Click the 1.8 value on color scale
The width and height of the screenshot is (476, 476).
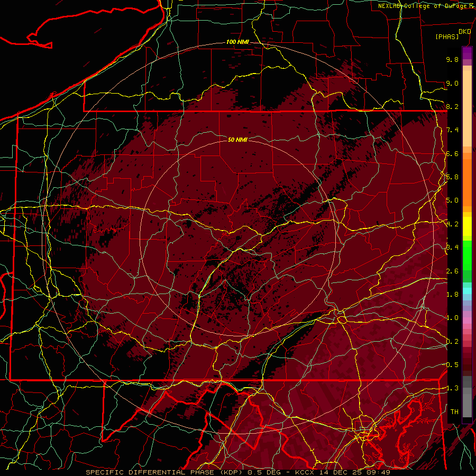click(x=452, y=295)
